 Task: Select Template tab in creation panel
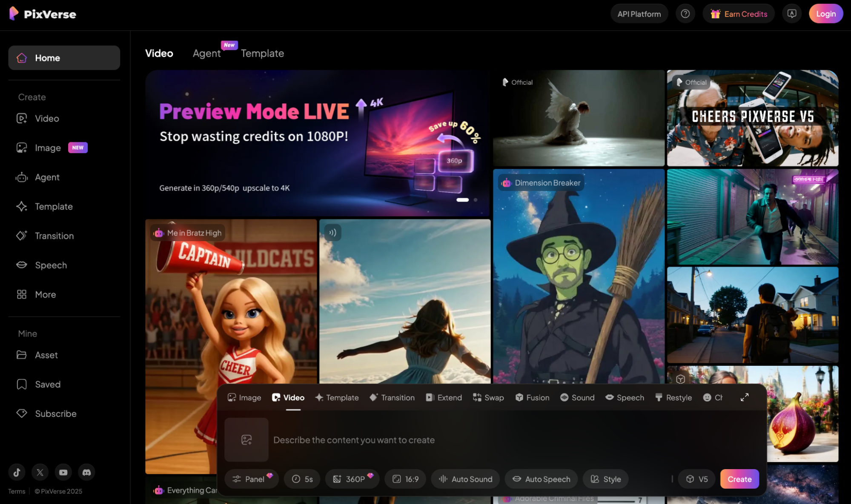(x=337, y=397)
